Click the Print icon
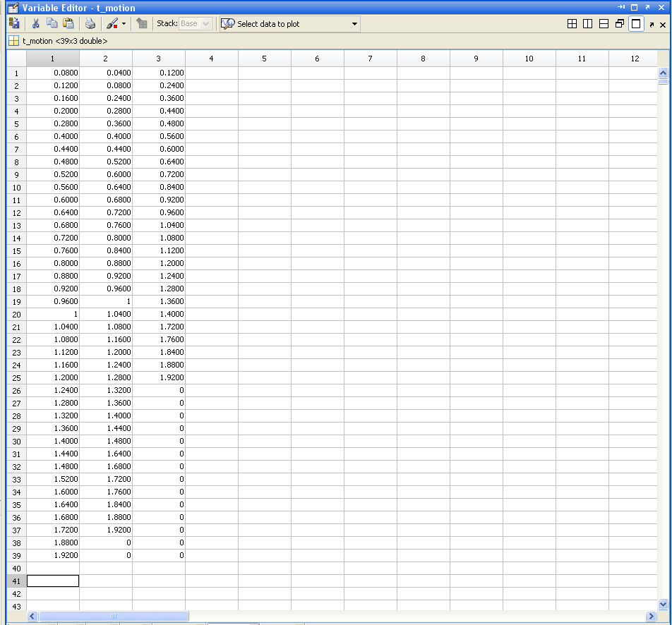Screen dimensions: 672x625 90,23
